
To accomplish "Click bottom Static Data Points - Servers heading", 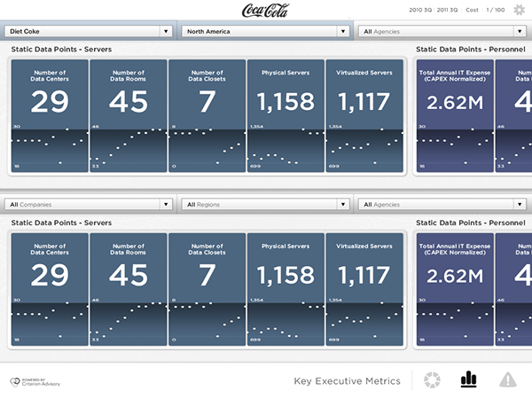I will [61, 223].
